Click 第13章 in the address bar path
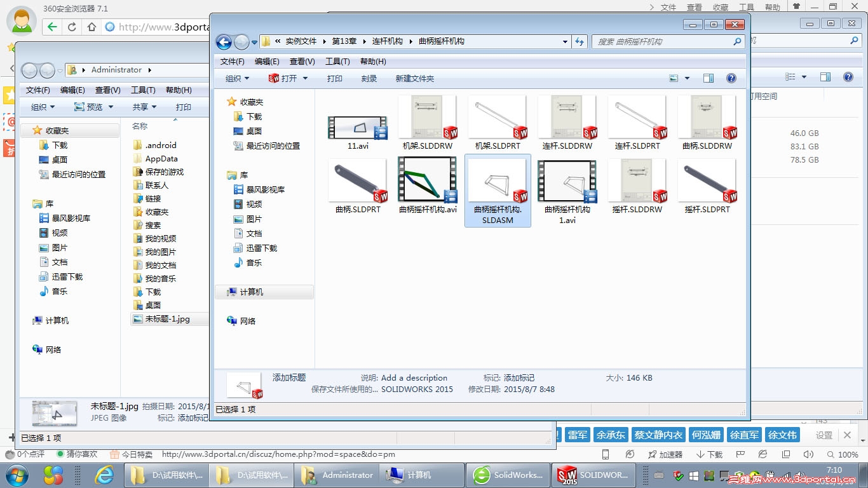 click(344, 41)
